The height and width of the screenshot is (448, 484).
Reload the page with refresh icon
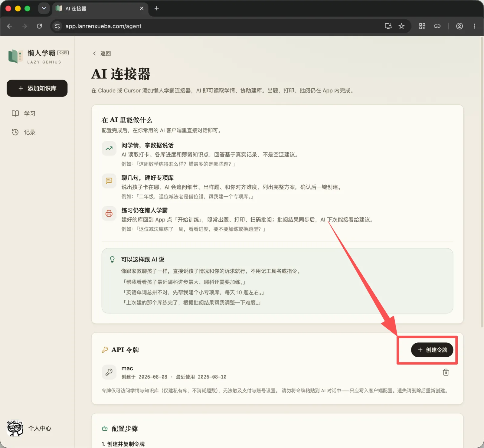[x=39, y=26]
